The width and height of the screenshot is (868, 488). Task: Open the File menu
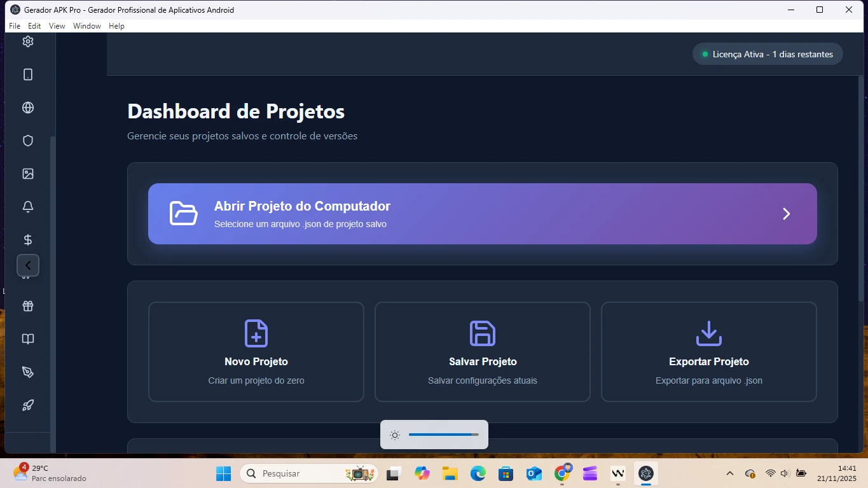[x=15, y=26]
